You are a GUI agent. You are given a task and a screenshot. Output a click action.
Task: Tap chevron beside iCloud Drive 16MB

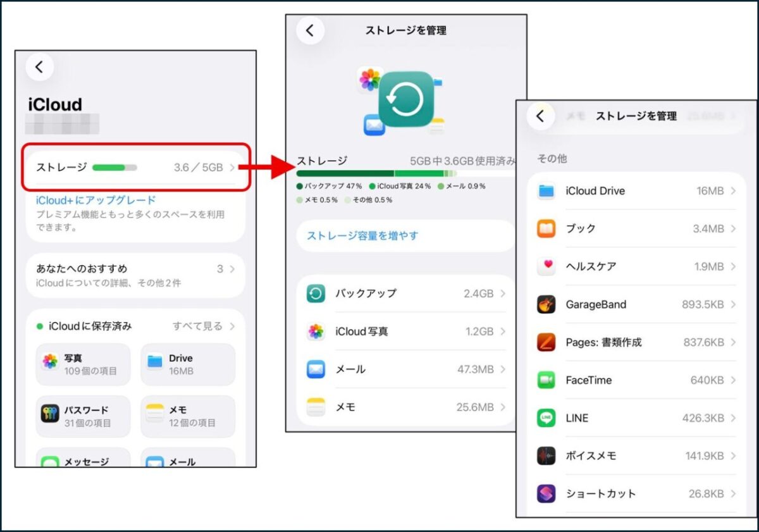pos(733,191)
